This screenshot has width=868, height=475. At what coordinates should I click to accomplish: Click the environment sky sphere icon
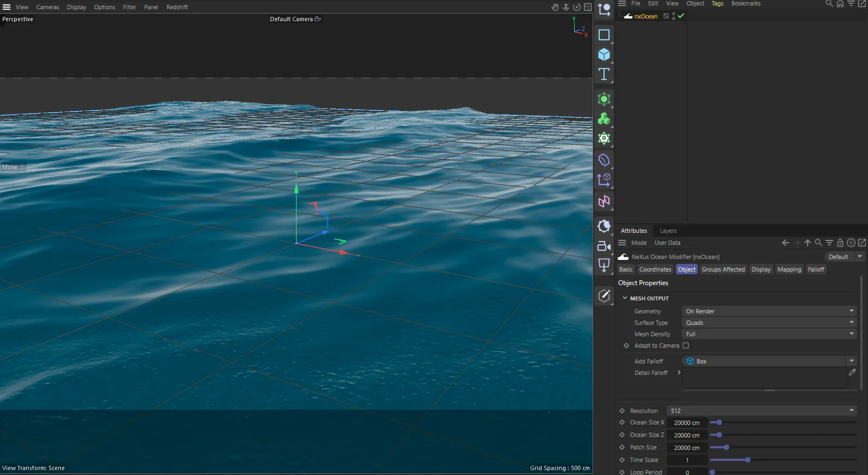point(604,226)
